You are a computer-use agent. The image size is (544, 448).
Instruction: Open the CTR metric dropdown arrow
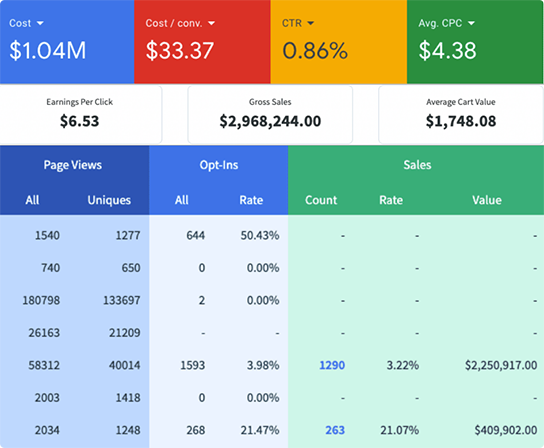coord(311,23)
